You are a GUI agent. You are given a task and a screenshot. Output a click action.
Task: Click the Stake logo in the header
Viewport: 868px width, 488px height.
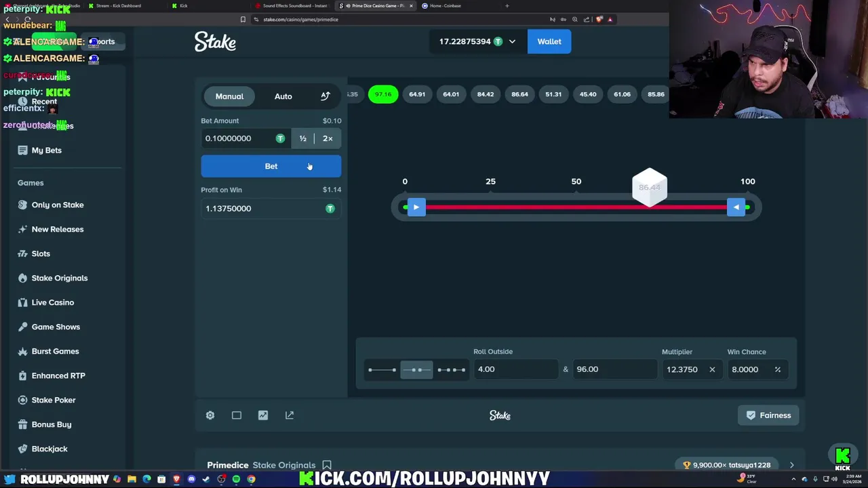[215, 41]
